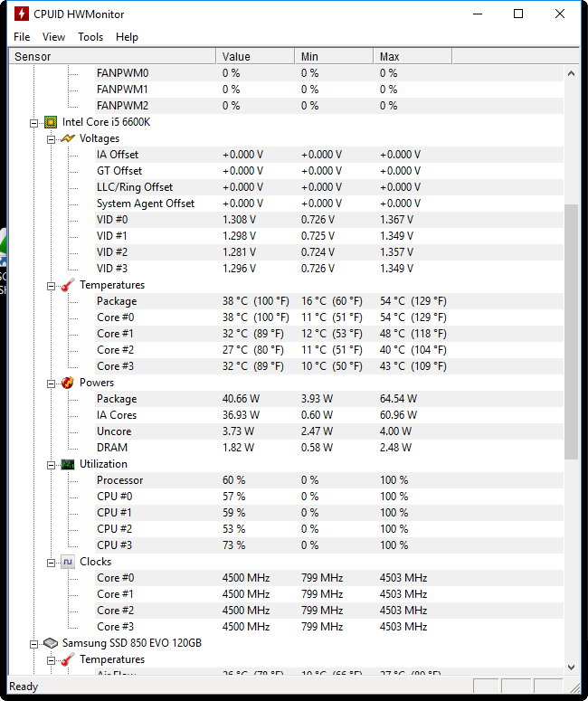Click the Sensor column header
The width and height of the screenshot is (588, 701).
coord(113,57)
